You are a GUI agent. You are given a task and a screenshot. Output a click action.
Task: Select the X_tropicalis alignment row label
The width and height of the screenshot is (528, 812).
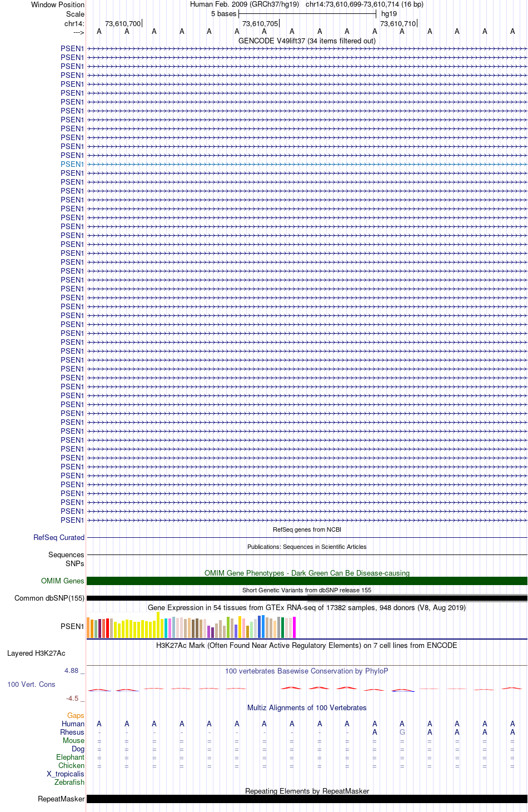click(x=66, y=774)
